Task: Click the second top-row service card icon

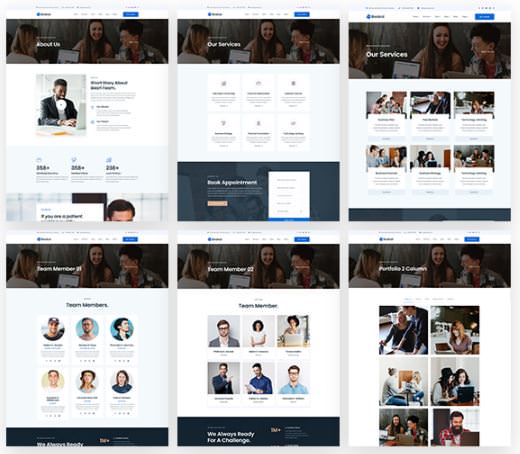Action: pos(258,83)
